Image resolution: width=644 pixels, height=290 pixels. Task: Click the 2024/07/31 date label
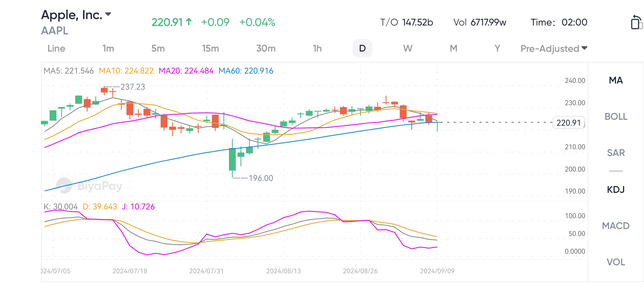[x=207, y=271]
